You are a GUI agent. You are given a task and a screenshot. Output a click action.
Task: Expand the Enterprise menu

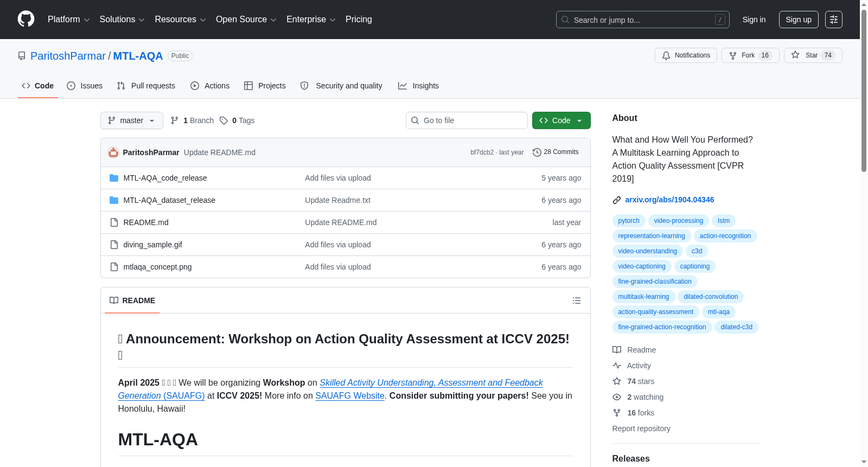tap(311, 20)
